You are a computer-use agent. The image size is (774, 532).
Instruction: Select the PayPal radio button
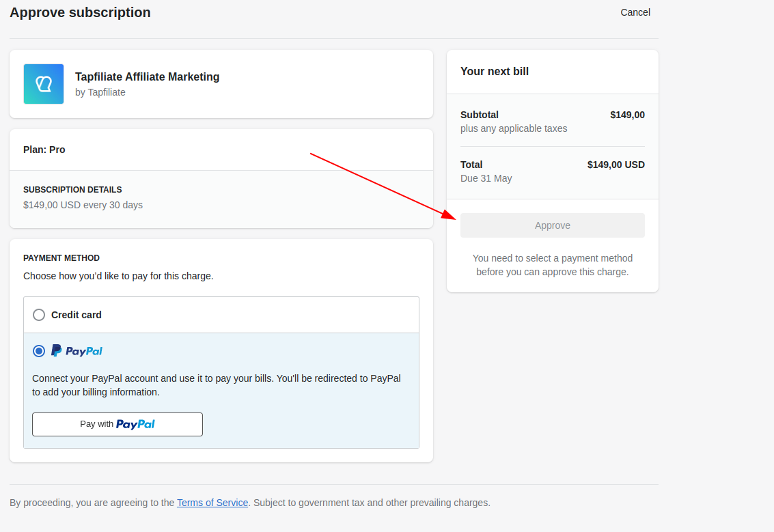tap(39, 351)
